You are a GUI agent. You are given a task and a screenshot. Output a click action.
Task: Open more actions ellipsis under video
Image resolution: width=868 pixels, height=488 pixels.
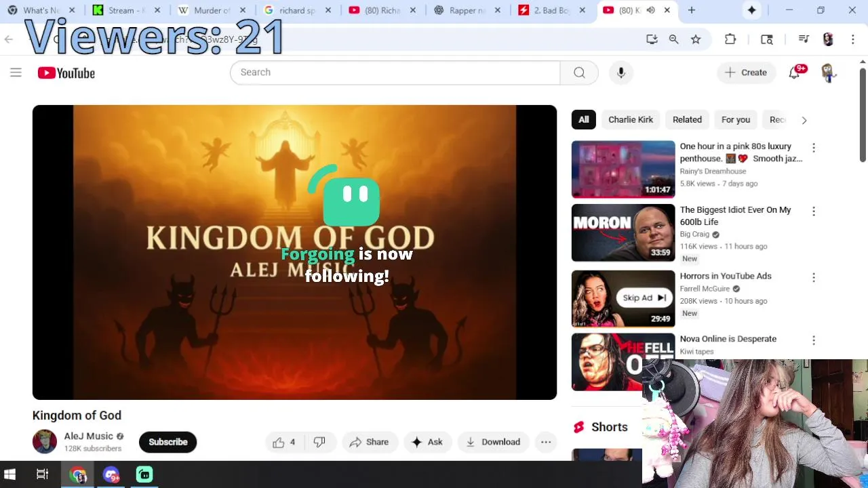point(546,442)
